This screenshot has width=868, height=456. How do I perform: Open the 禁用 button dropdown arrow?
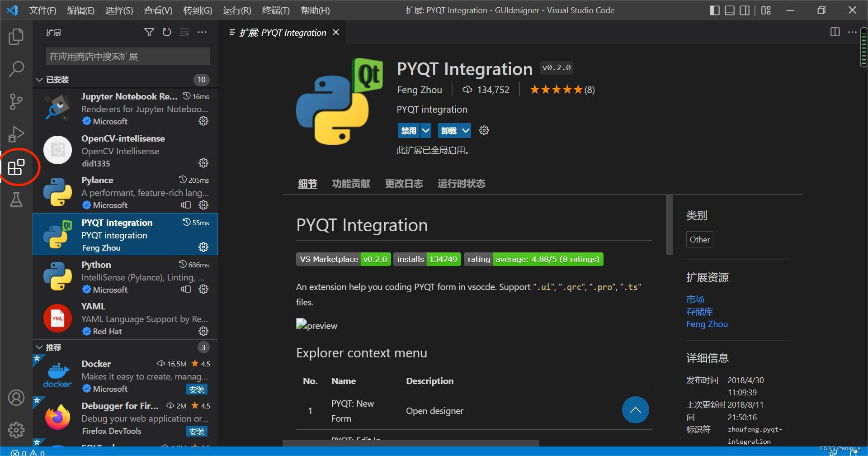[425, 130]
